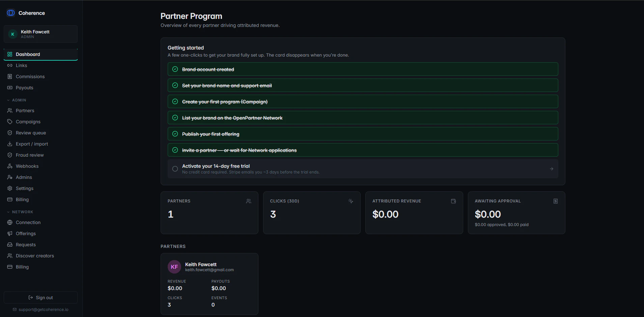Viewport: 644px width, 317px height.
Task: Open the Dashboard menu item
Action: click(x=40, y=54)
